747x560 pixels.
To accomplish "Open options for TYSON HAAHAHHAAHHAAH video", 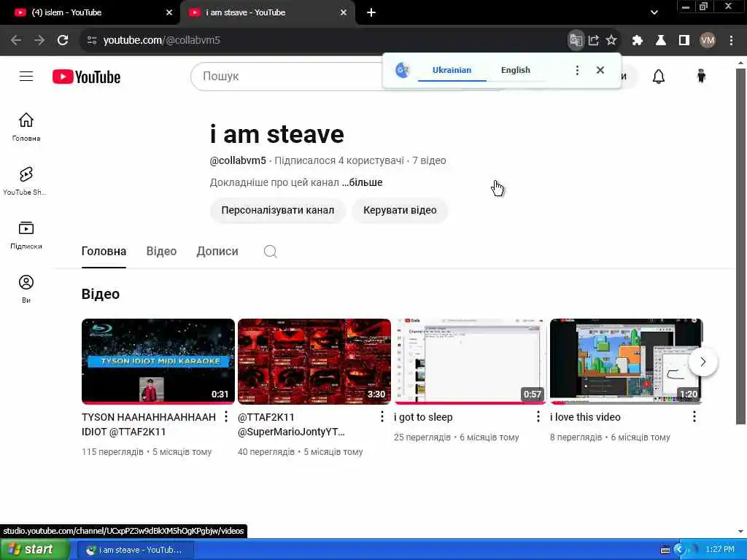I will pyautogui.click(x=226, y=416).
